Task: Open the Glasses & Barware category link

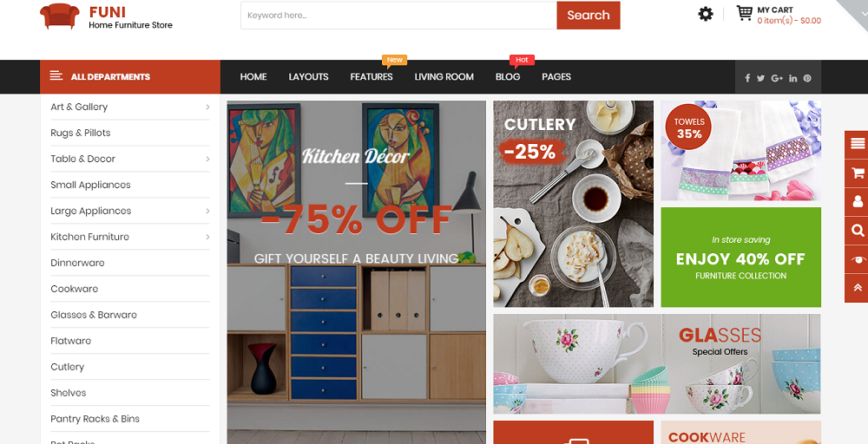Action: (94, 315)
